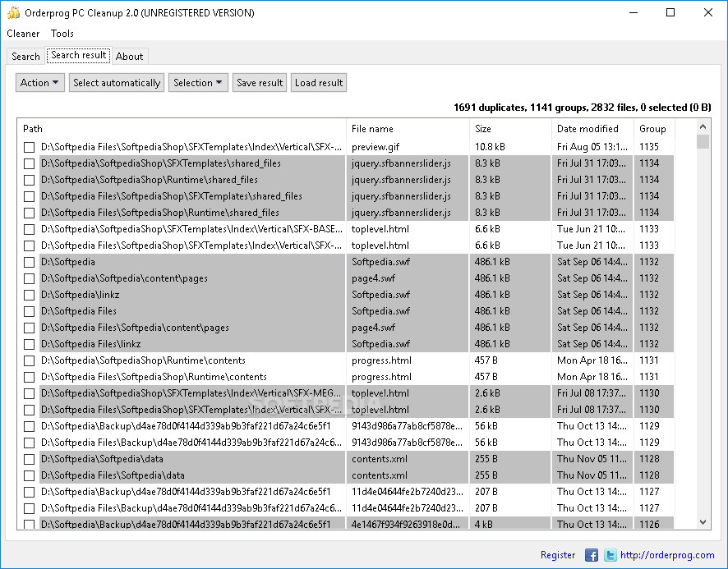The image size is (728, 569).
Task: Sort by Date modified column header
Action: [592, 129]
